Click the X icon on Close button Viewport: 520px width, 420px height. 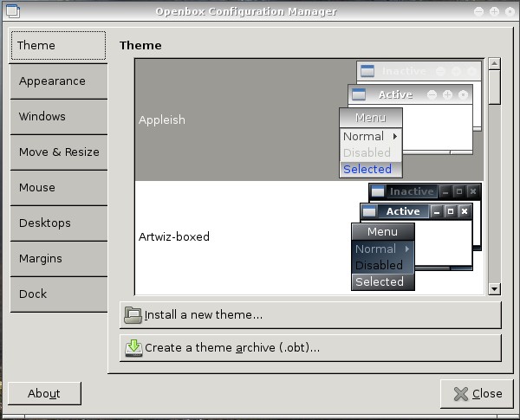[x=461, y=394]
